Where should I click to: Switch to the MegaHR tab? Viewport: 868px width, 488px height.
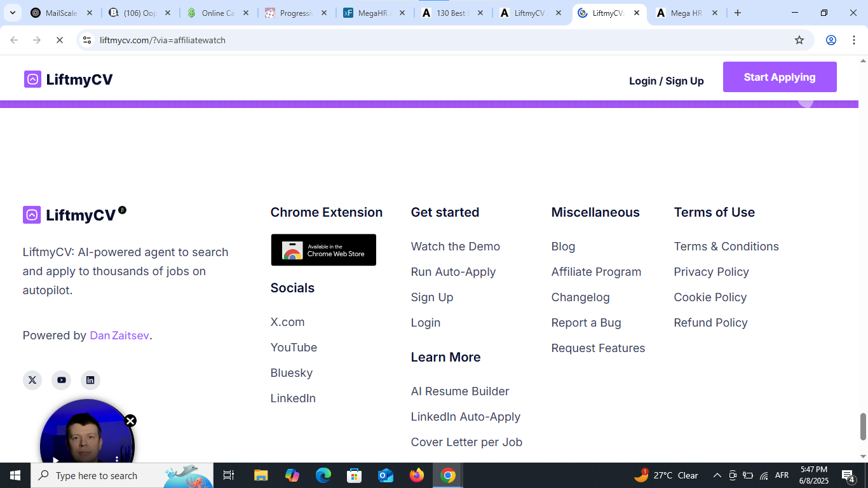374,13
